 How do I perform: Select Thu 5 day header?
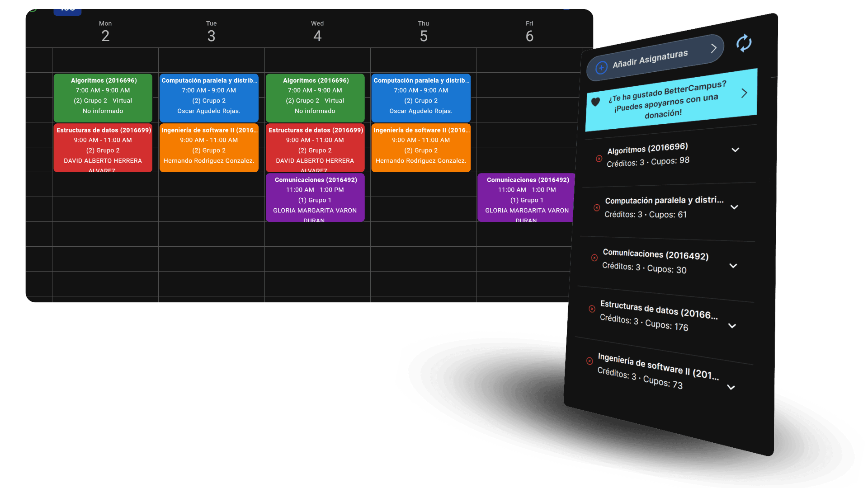tap(424, 32)
